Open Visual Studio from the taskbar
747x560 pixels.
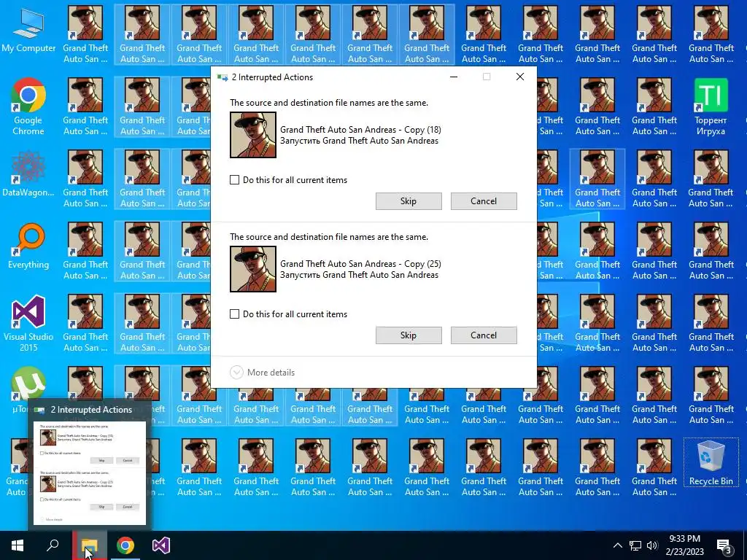[161, 545]
